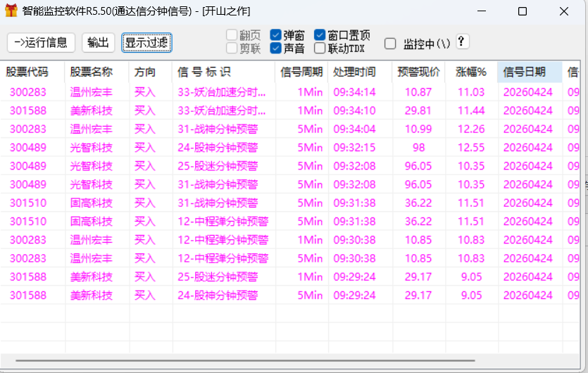
Task: Enable the 联动TDX checkbox
Action: point(320,48)
